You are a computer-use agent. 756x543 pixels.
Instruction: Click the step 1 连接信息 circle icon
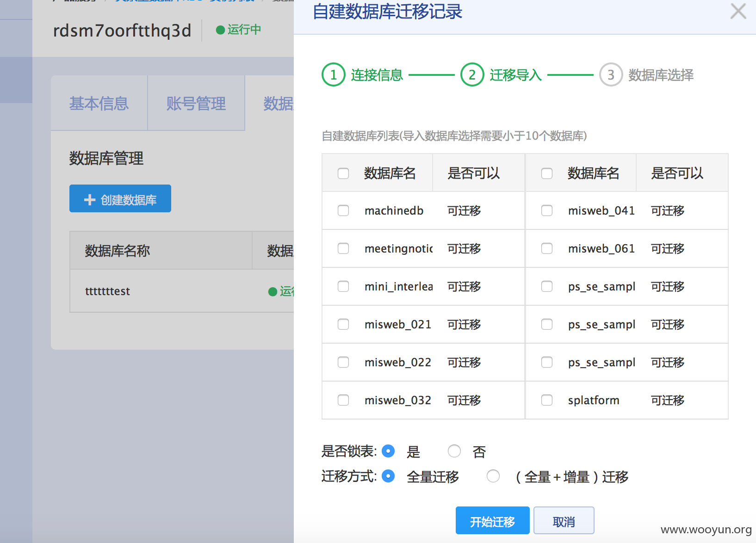pos(334,74)
